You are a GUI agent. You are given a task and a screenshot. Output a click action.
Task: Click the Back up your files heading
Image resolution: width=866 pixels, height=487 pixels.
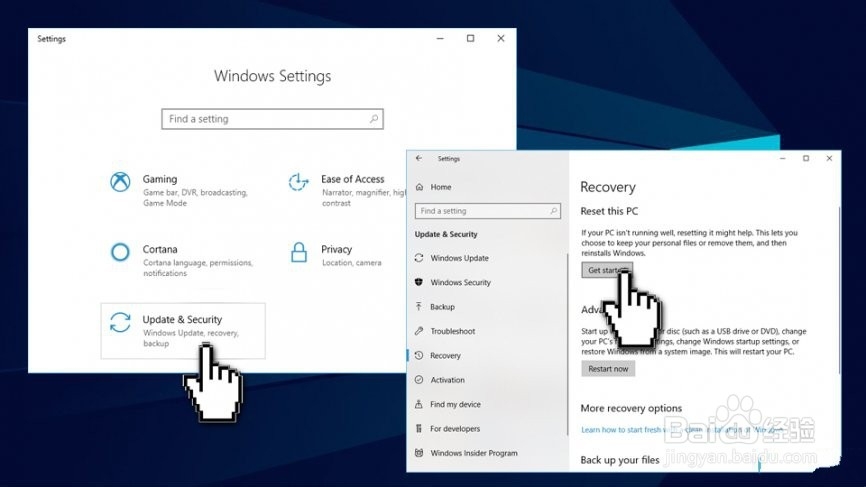620,460
